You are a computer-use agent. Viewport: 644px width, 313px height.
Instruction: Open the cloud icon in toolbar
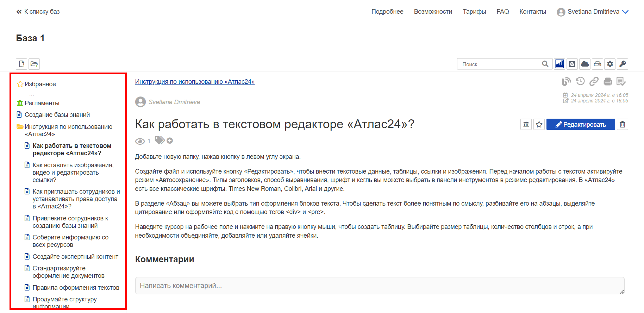585,64
